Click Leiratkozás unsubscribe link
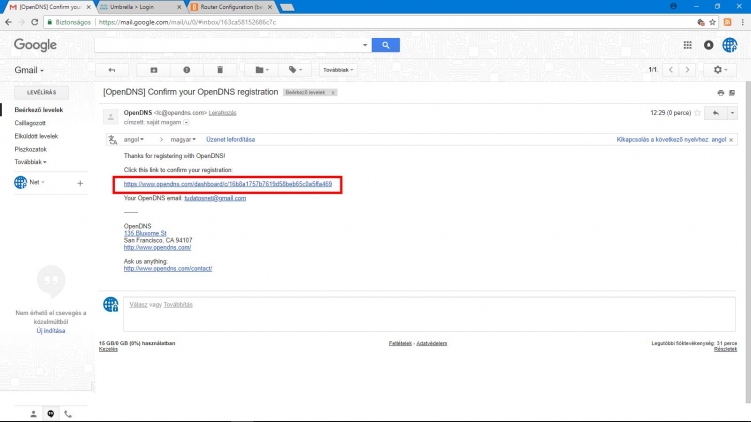The image size is (751, 422). point(222,113)
